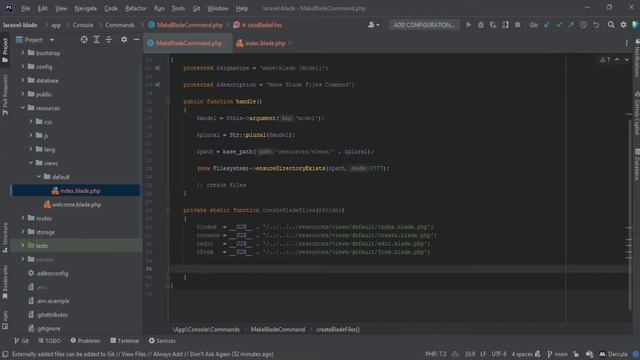Open Services tool window
Image resolution: width=640 pixels, height=360 pixels.
(x=162, y=341)
